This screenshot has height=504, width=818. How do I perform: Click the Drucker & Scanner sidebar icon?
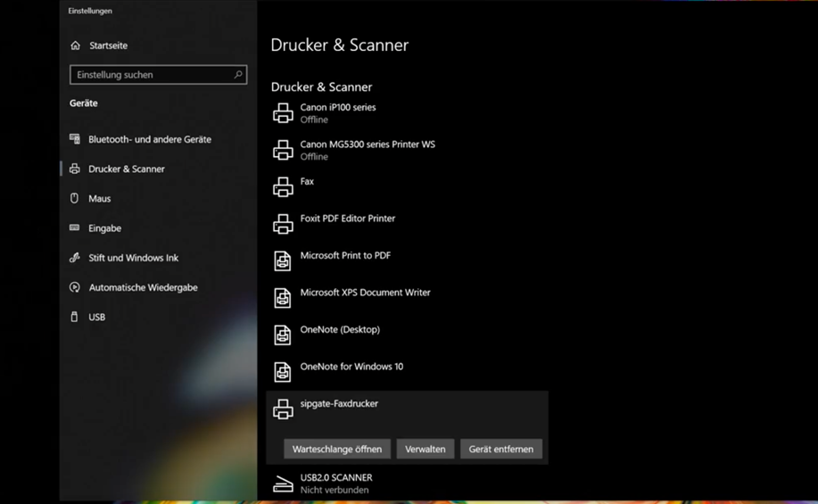75,169
